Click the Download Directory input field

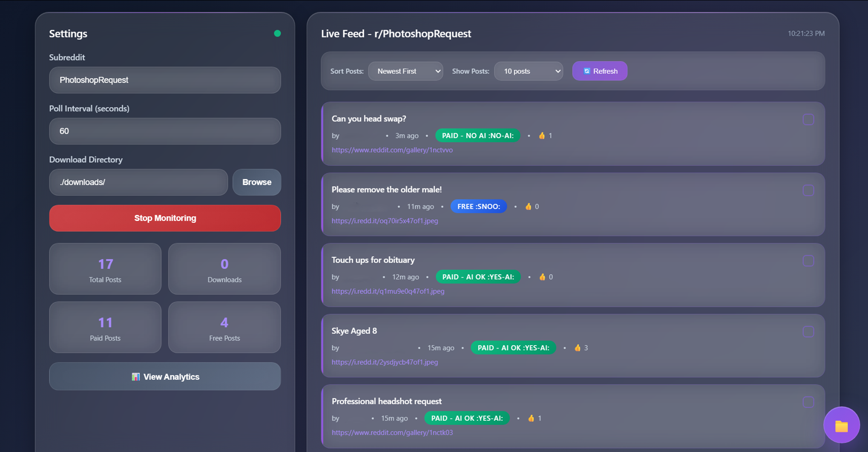click(x=138, y=182)
